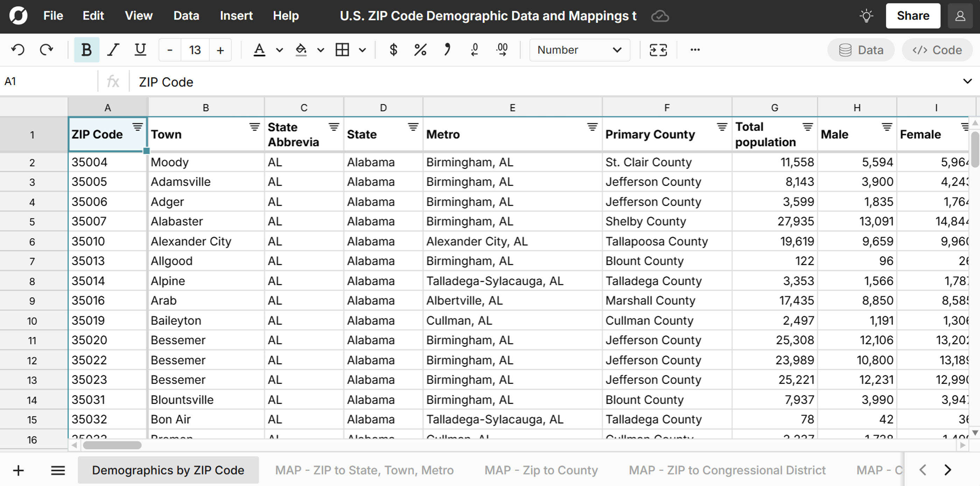Expand the formula bar chevron

pos(967,82)
